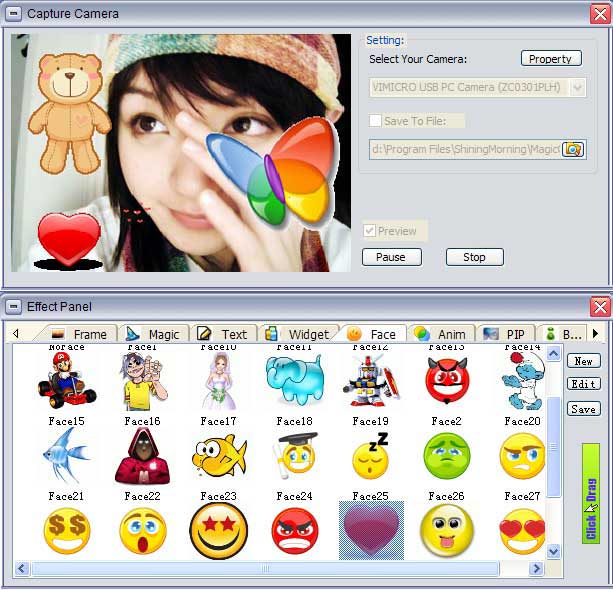613x590 pixels.
Task: Click the browse folder icon beside file path
Action: tap(573, 149)
